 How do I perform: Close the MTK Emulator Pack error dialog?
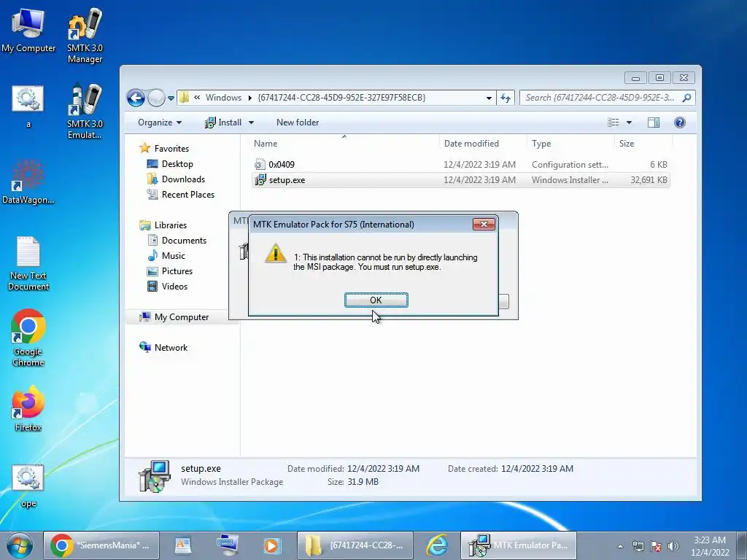pyautogui.click(x=484, y=224)
